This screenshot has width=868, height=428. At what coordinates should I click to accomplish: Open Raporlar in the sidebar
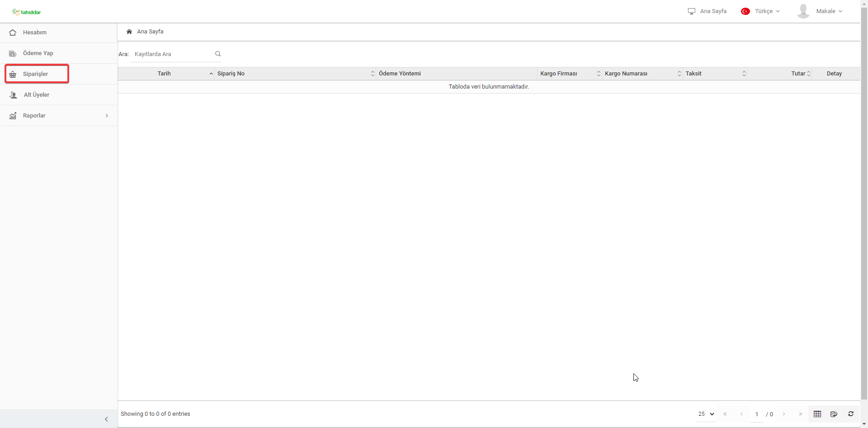[x=59, y=116]
